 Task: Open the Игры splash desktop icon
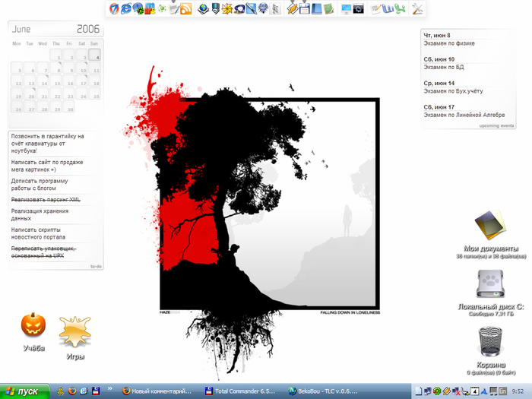75,331
